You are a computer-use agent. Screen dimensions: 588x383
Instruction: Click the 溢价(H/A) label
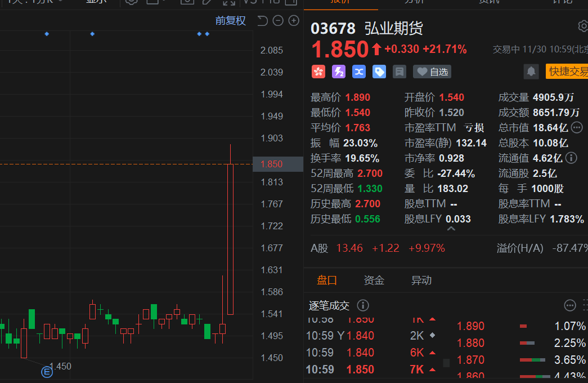[520, 248]
